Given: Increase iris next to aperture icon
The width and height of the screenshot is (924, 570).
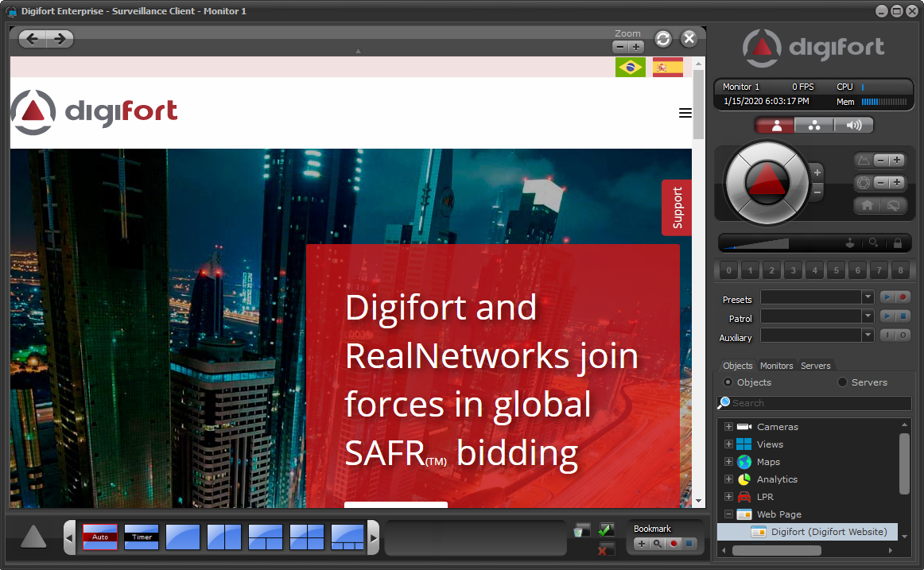Looking at the screenshot, I should coord(897,183).
